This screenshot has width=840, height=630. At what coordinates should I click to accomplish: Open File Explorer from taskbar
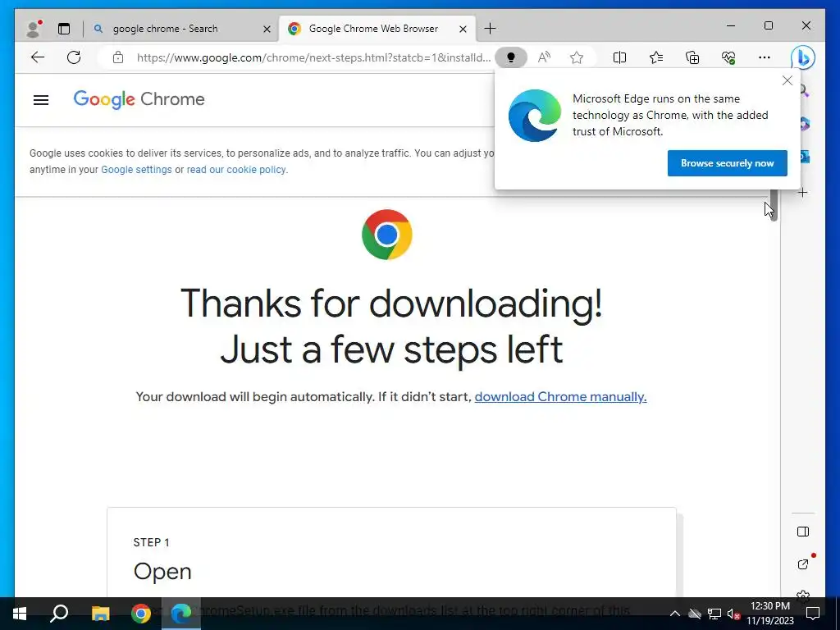click(x=100, y=614)
